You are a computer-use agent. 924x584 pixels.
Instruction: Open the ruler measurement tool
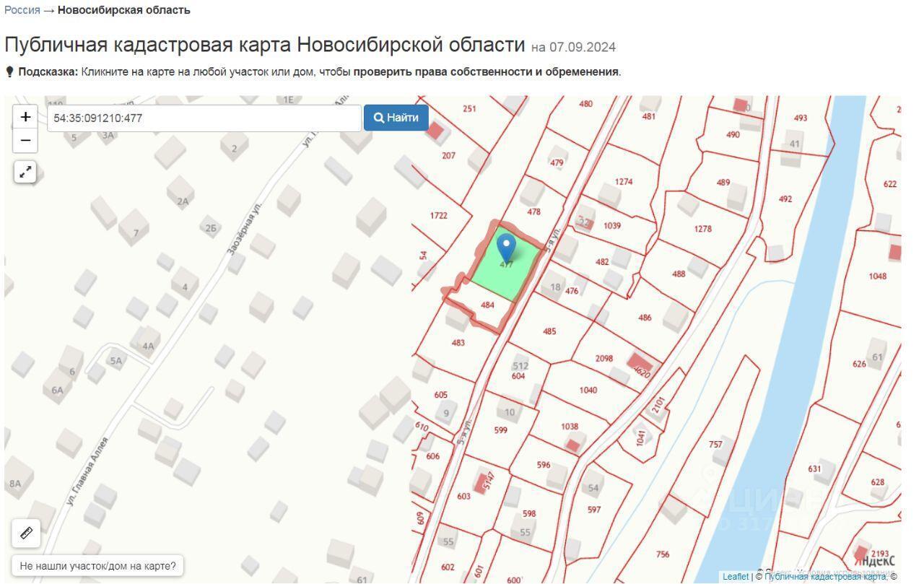click(x=26, y=533)
